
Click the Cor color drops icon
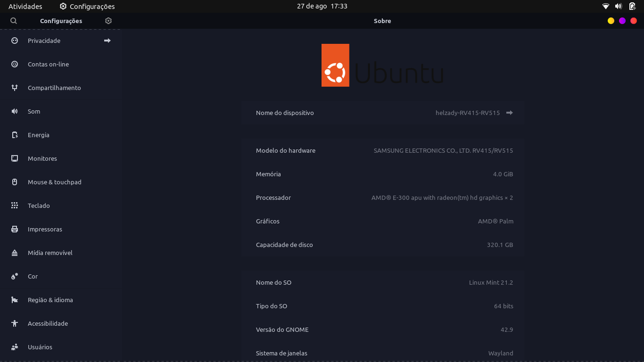coord(15,276)
